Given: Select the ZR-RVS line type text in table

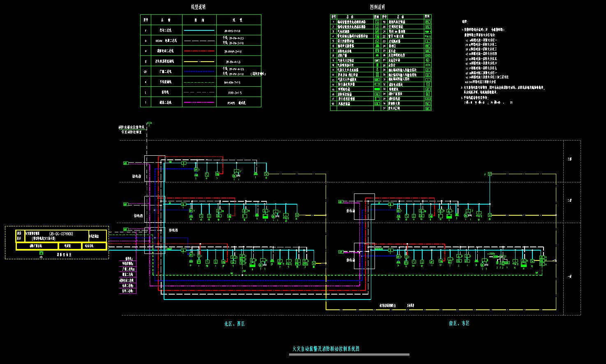Looking at the screenshot, I should 232,31.
